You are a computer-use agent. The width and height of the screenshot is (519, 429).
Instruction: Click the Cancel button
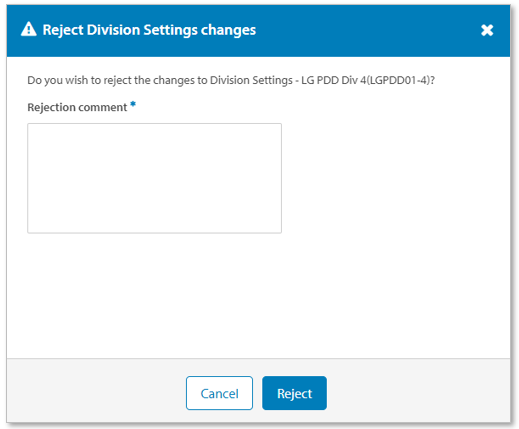pos(219,393)
